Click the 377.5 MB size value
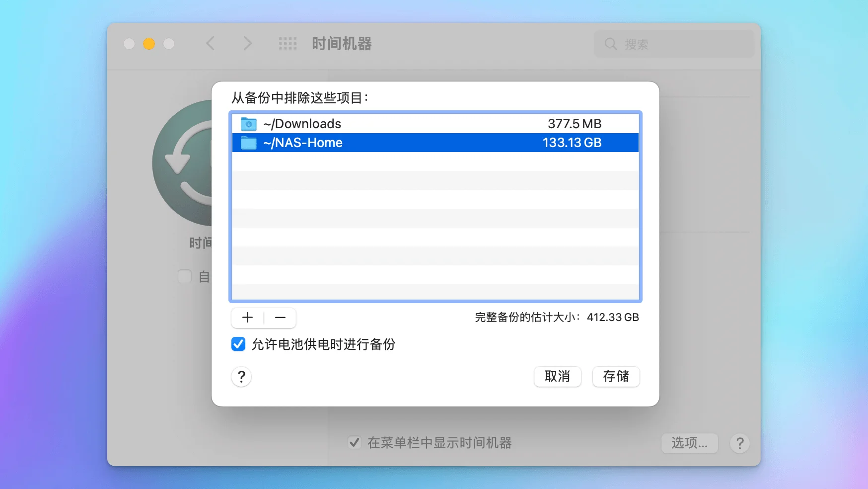This screenshot has width=868, height=489. [x=575, y=124]
